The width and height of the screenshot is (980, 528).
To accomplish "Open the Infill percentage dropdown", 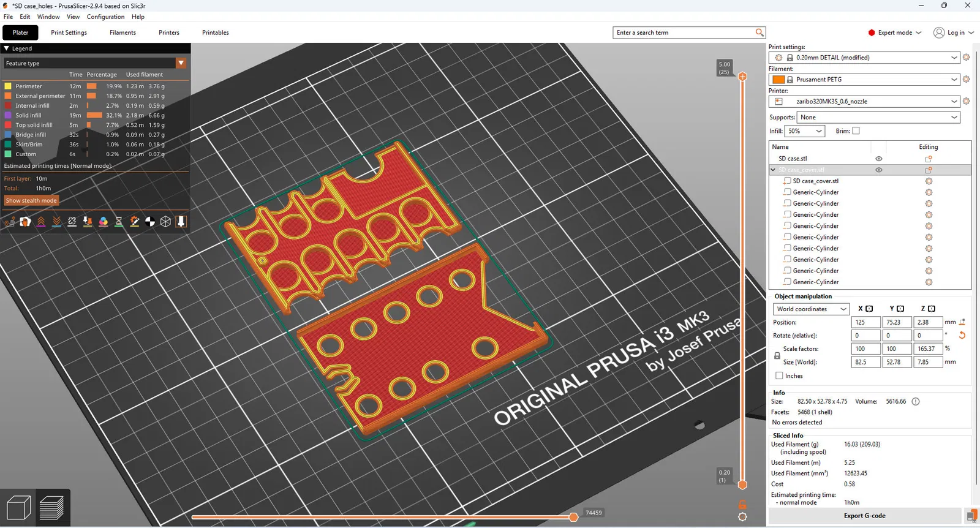I will click(x=805, y=131).
